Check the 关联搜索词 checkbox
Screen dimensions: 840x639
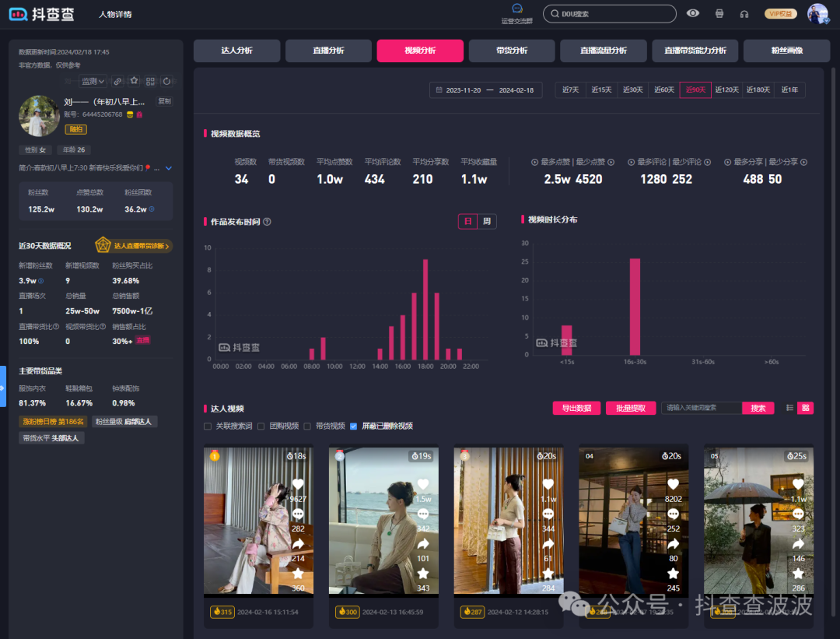tap(208, 427)
